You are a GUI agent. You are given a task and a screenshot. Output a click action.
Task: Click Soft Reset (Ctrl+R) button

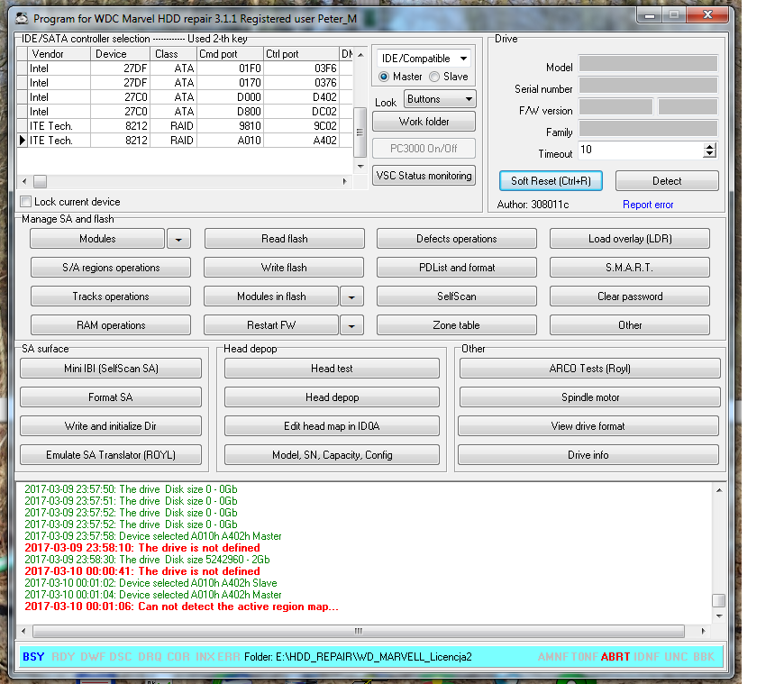pos(551,181)
